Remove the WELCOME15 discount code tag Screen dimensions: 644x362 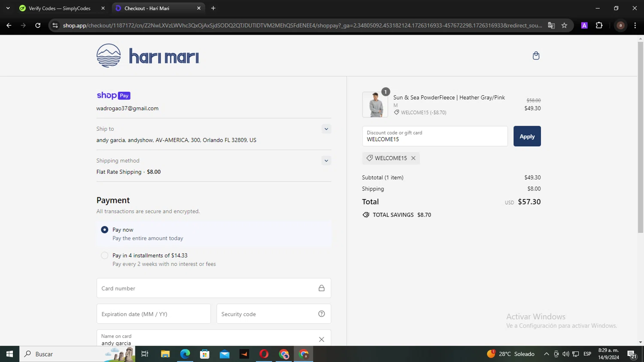click(413, 158)
